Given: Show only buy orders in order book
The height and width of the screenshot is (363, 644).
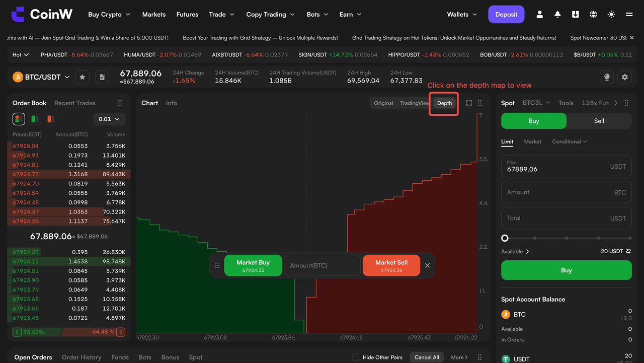Looking at the screenshot, I should coord(35,119).
